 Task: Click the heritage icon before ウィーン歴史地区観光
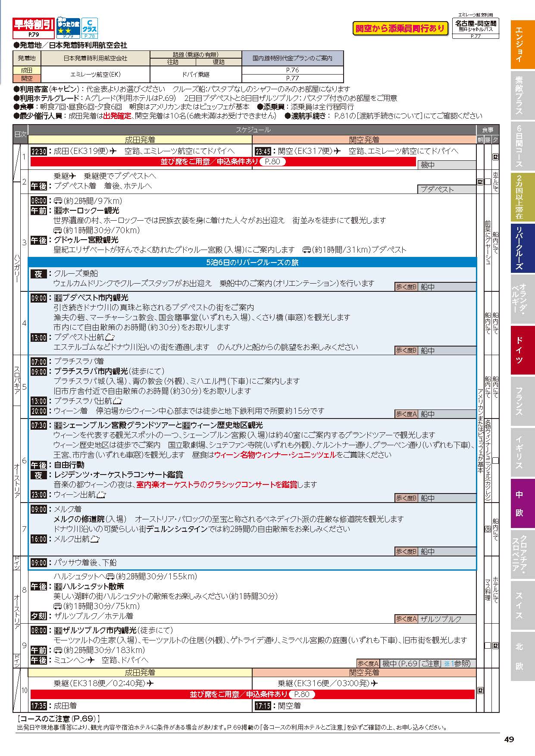(x=186, y=425)
